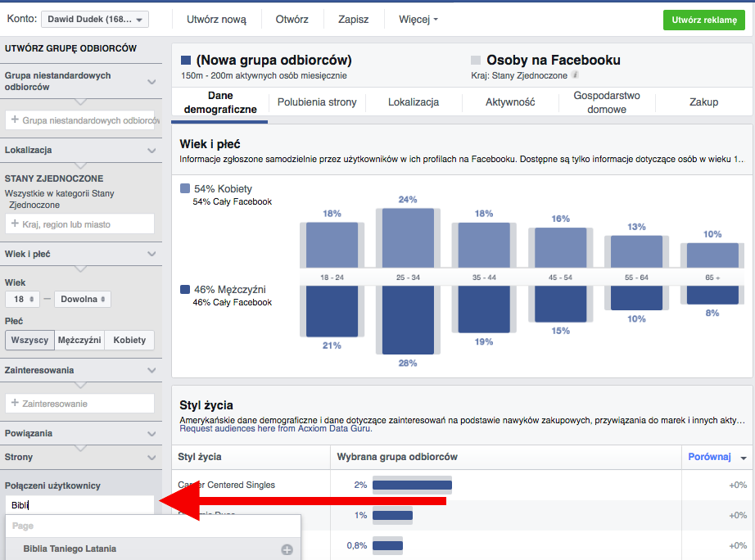
Task: Collapse the Lokalizacja section
Action: [x=151, y=151]
